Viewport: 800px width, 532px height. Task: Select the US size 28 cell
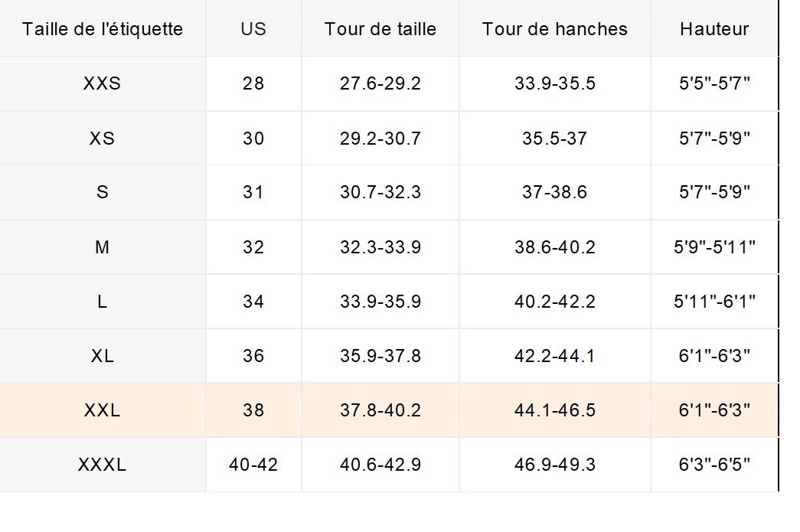pyautogui.click(x=253, y=83)
